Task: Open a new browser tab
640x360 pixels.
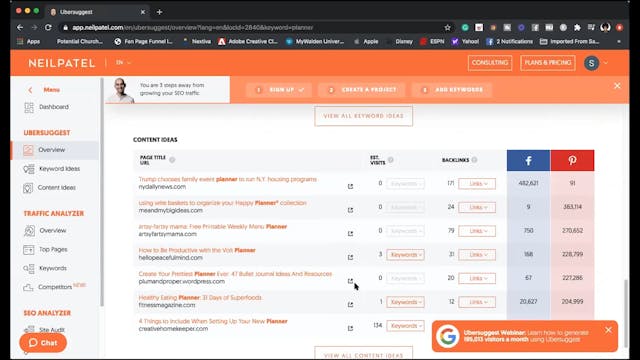Action: tap(160, 12)
